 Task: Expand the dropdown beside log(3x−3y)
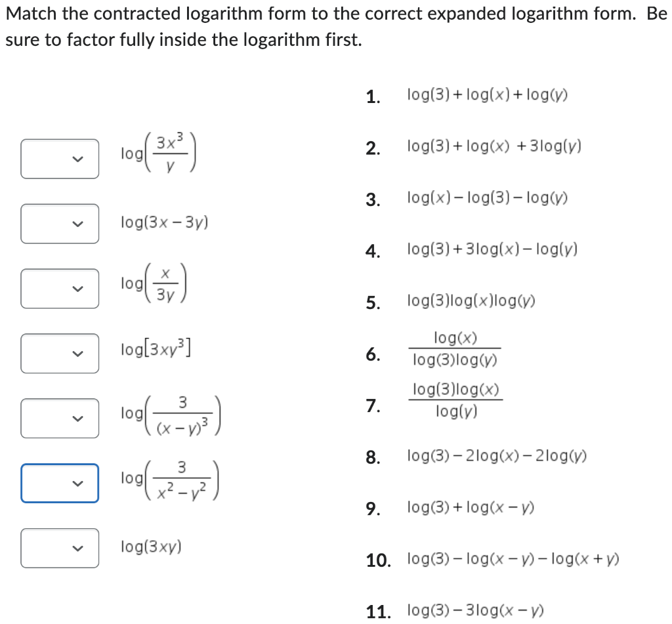tap(59, 223)
